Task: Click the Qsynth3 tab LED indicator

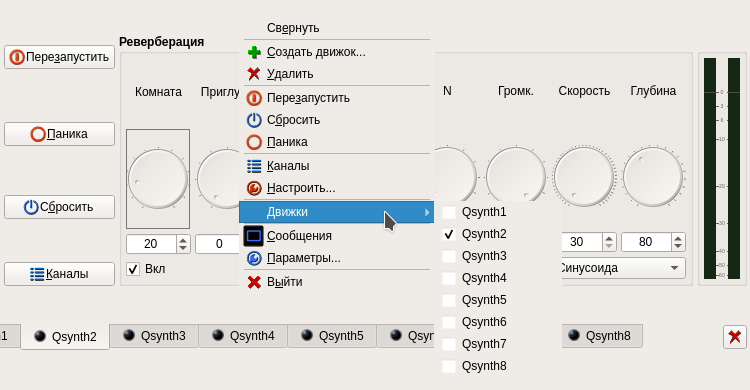Action: (x=129, y=335)
